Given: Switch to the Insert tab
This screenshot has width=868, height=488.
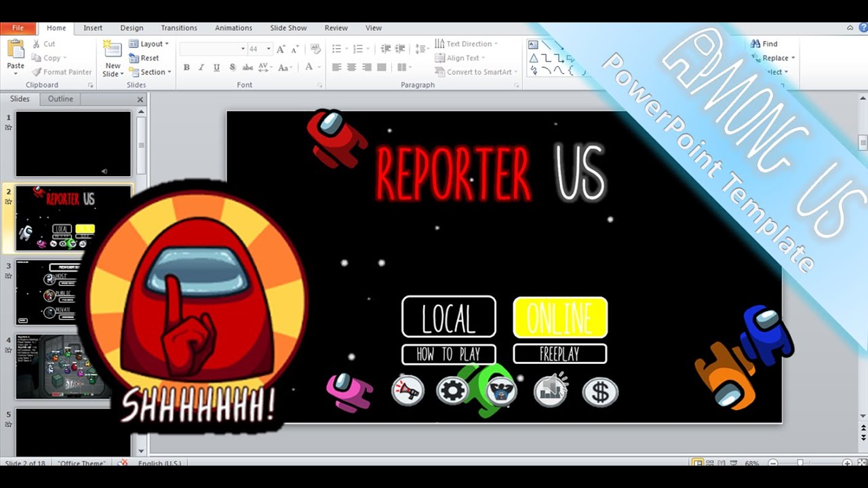Looking at the screenshot, I should (x=93, y=28).
